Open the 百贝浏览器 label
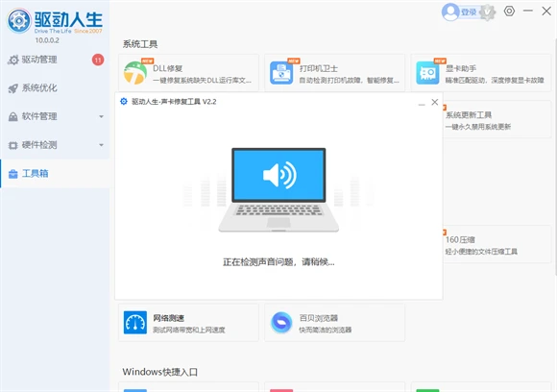This screenshot has width=557, height=392. [x=318, y=318]
